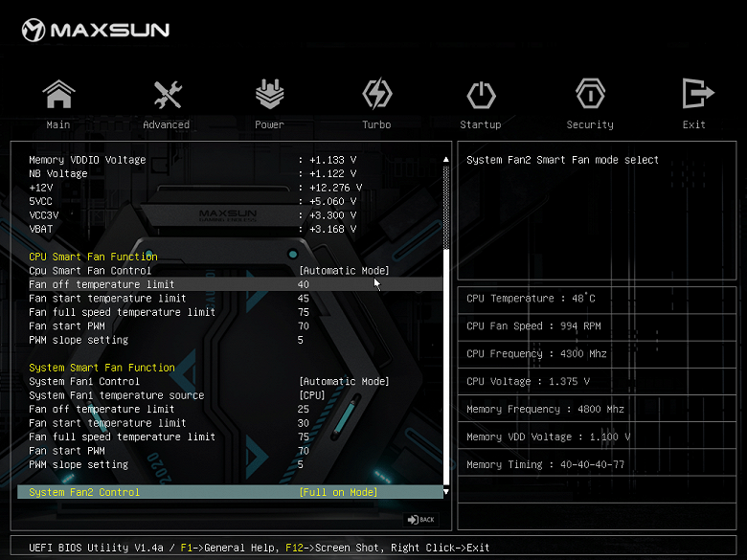The image size is (747, 560).
Task: Edit CPU Fan off temperature limit 40
Action: click(304, 284)
